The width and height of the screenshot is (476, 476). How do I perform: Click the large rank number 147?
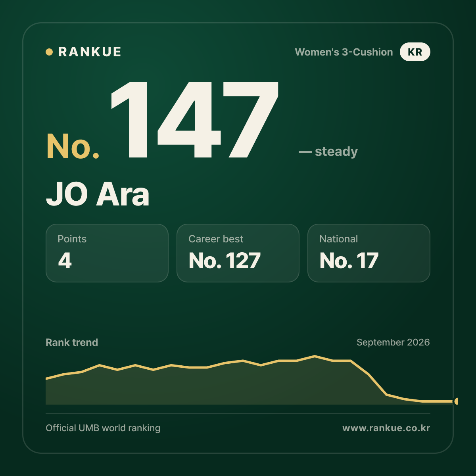[x=194, y=120]
